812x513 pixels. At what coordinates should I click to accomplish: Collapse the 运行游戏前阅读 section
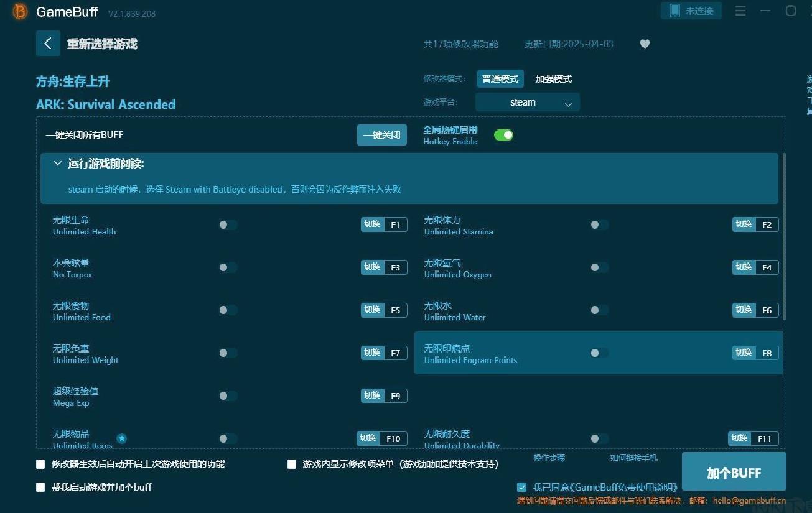click(x=58, y=164)
